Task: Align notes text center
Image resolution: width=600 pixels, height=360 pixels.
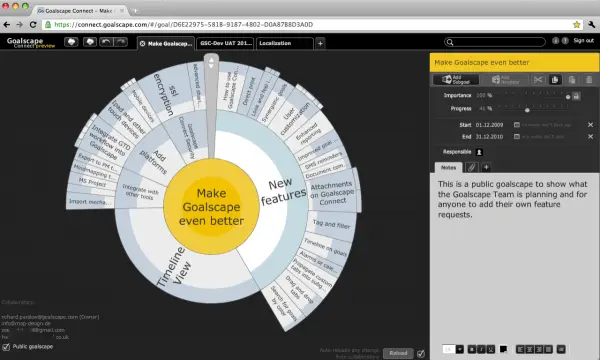Action: pyautogui.click(x=530, y=349)
